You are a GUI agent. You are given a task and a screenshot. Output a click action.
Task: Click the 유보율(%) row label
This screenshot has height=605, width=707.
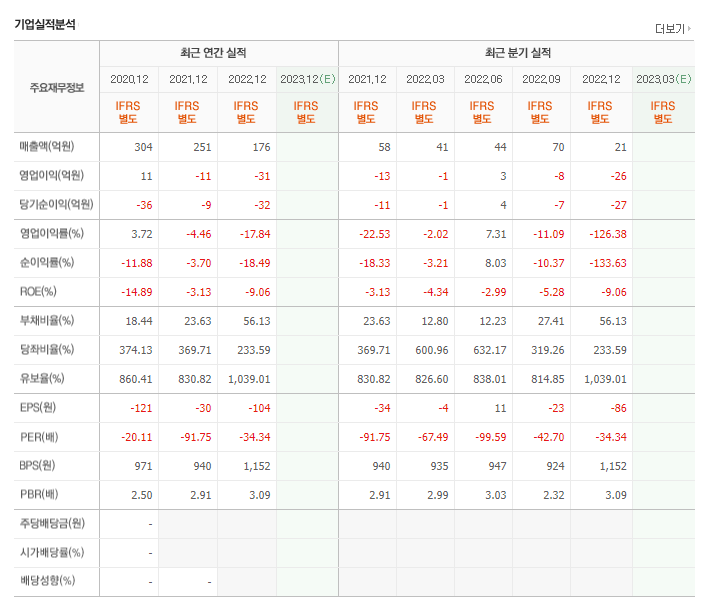pos(42,378)
